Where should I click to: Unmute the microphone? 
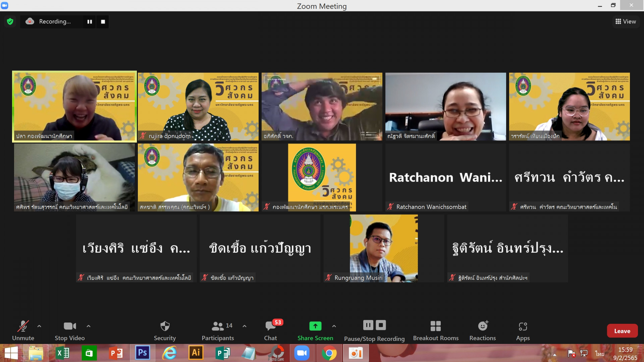point(23,330)
